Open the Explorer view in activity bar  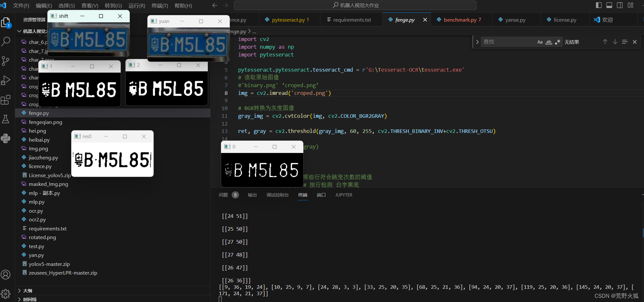pyautogui.click(x=6, y=23)
